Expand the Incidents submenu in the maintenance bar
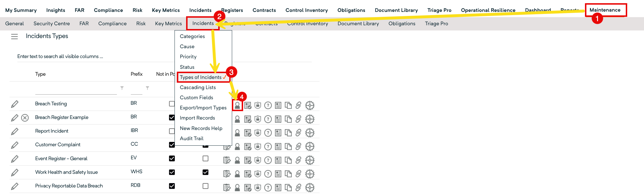 (x=203, y=24)
